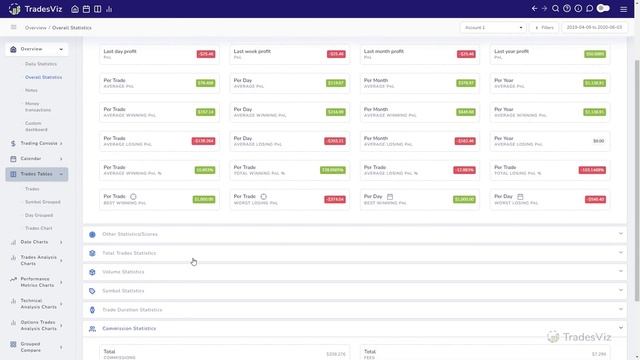This screenshot has width=640, height=360.
Task: Click Other Statistics/Scores circle icon
Action: coord(92,234)
